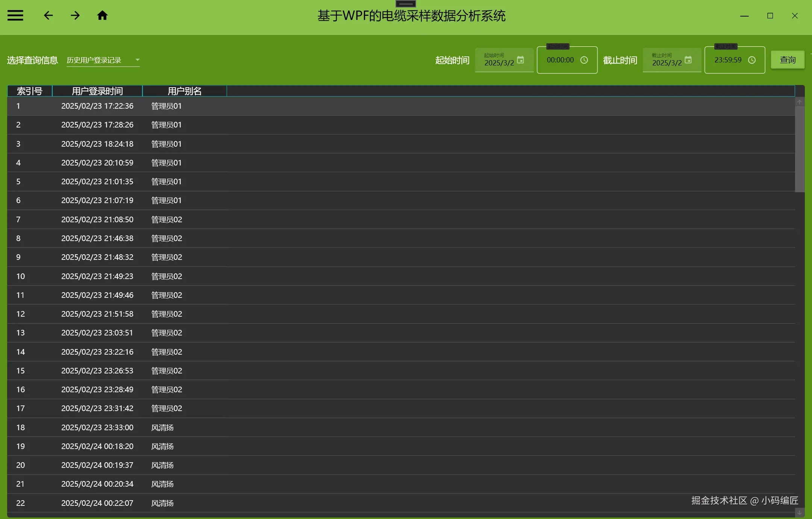Go to home page icon
Screen dimensions: 812x519
coord(102,15)
